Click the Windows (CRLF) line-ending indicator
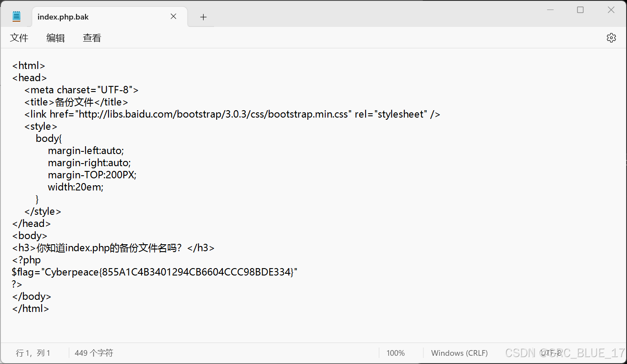The width and height of the screenshot is (627, 364). [x=459, y=353]
